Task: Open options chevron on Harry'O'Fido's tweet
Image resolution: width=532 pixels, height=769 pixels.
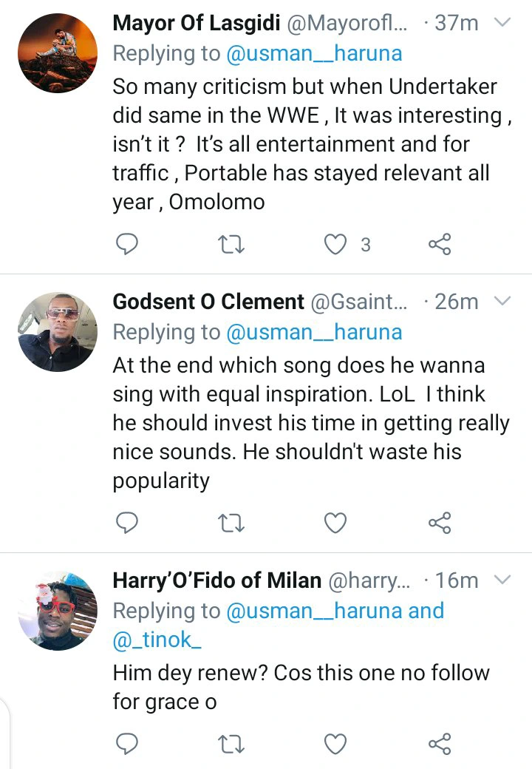Action: (502, 580)
